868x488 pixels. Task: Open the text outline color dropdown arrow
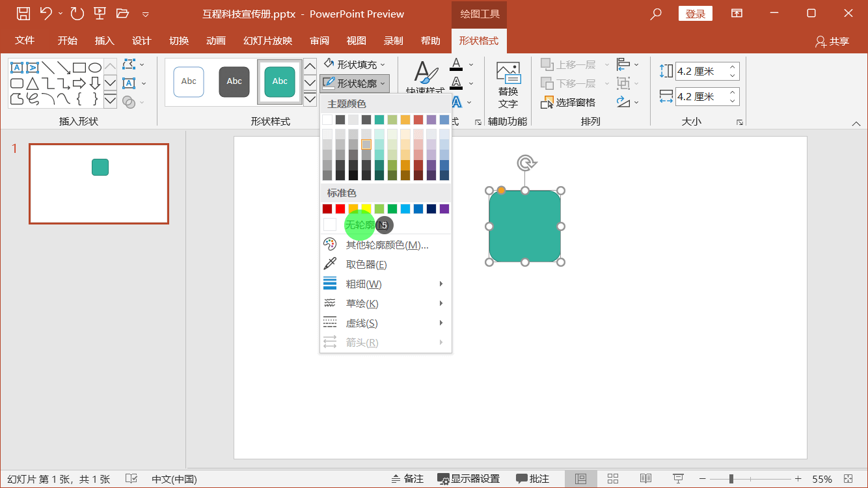(471, 83)
